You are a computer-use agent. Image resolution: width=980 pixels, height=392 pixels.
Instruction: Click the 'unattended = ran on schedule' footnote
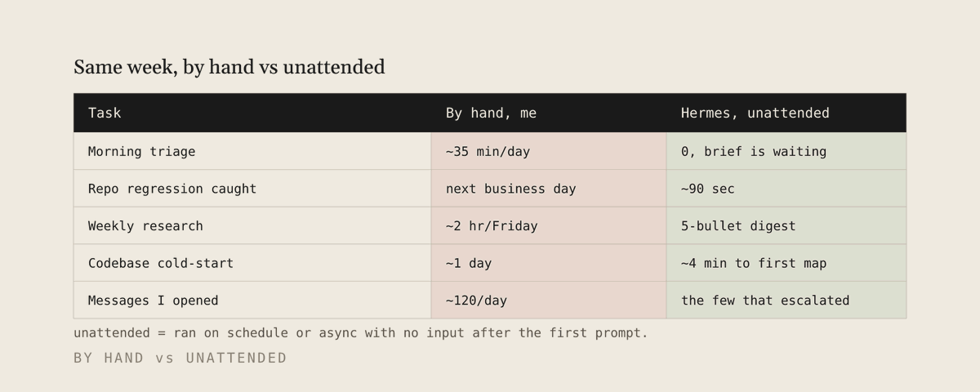(361, 333)
